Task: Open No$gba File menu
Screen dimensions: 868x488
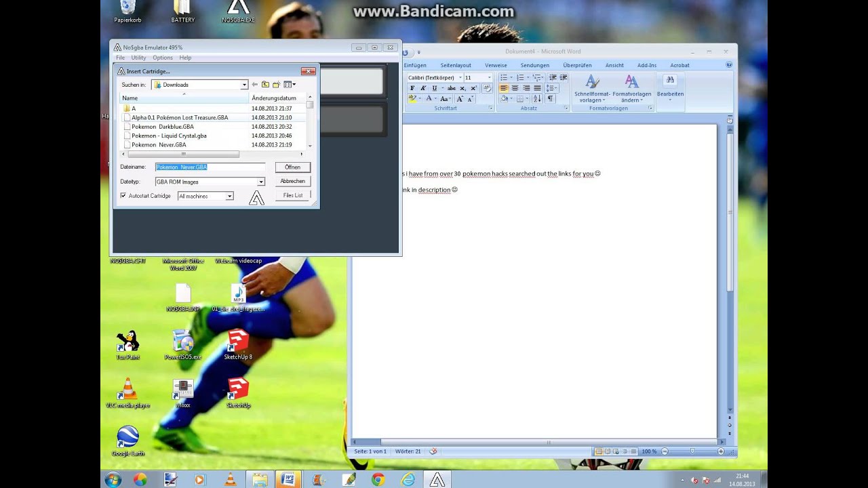Action: [120, 58]
